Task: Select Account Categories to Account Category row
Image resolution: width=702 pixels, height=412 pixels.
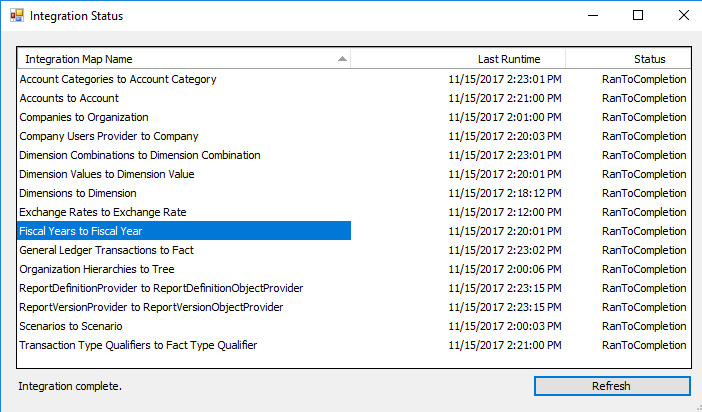Action: click(x=354, y=79)
